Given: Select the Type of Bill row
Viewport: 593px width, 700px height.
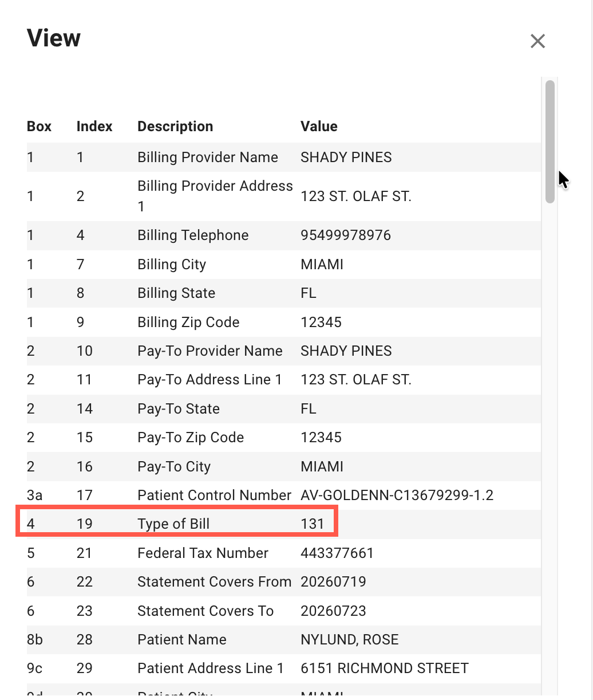Looking at the screenshot, I should [284, 524].
